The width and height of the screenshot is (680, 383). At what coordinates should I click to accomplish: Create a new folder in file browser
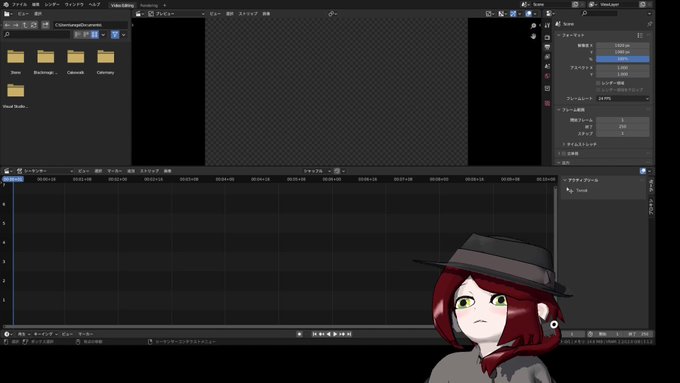tap(45, 25)
